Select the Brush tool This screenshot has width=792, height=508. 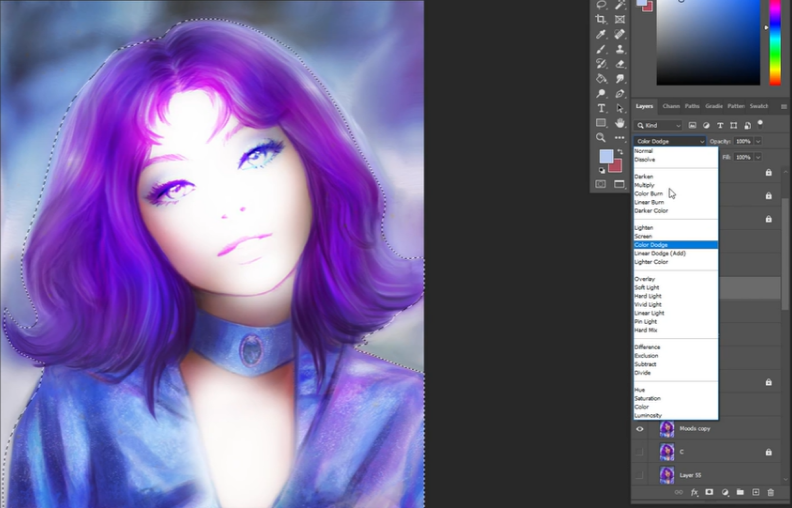[601, 49]
